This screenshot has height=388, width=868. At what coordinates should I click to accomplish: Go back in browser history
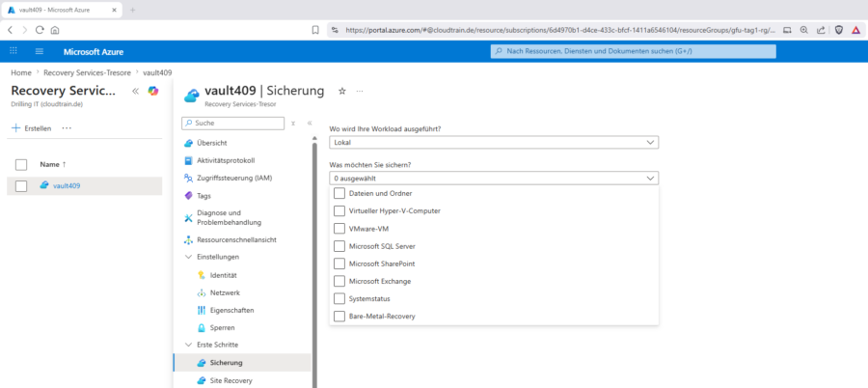[x=10, y=30]
